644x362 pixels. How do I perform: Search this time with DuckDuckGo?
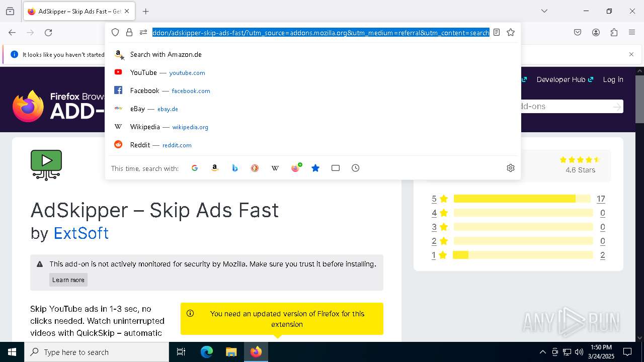click(255, 168)
